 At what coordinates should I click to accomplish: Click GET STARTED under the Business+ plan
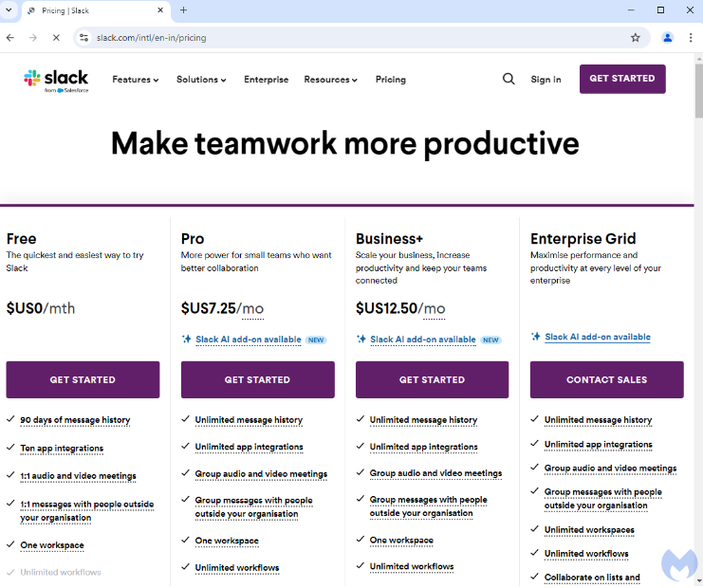(x=433, y=379)
